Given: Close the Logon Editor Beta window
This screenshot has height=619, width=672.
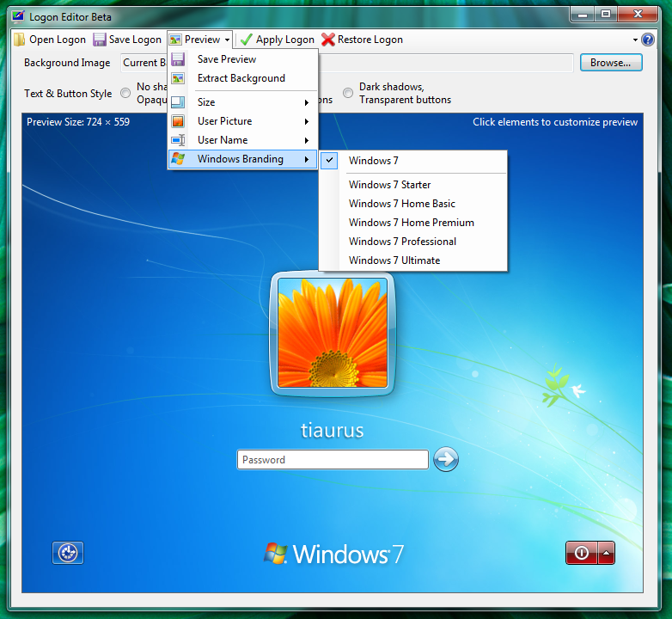Looking at the screenshot, I should tap(638, 15).
